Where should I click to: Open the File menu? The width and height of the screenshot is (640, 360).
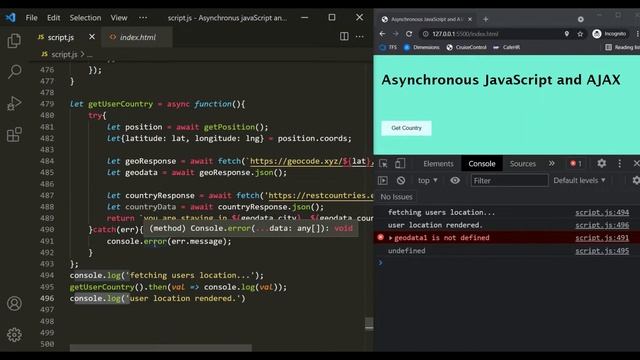31,18
